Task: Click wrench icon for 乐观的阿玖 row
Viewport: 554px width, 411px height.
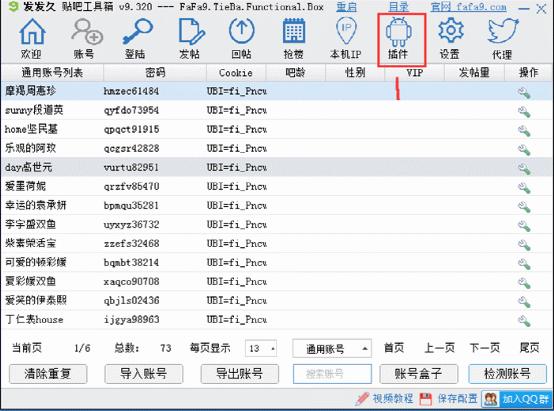Action: tap(524, 150)
